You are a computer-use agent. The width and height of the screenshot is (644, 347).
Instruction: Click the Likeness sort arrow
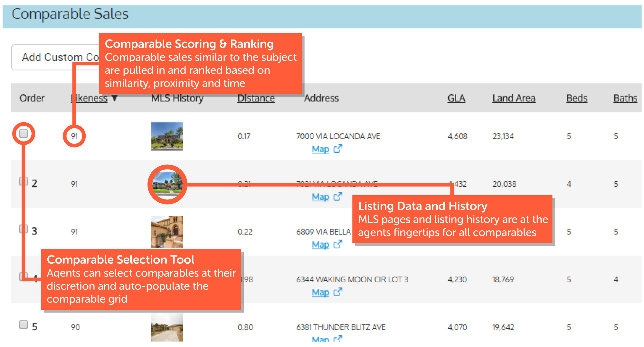click(114, 98)
